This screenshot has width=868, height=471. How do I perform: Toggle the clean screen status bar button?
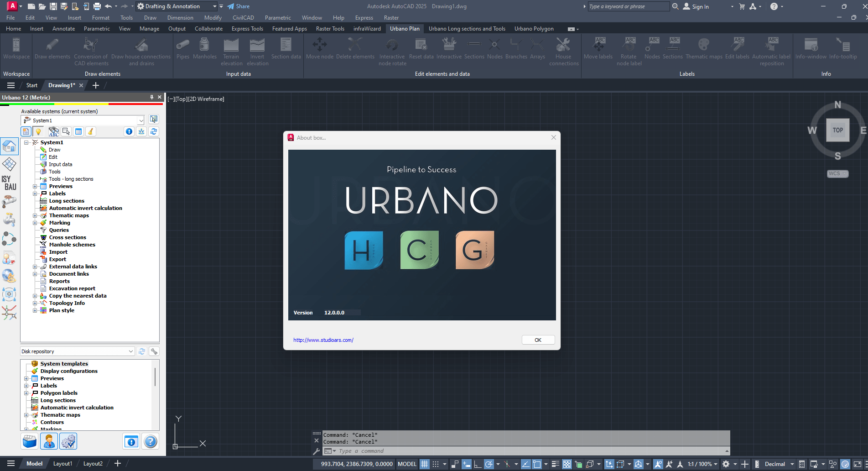coord(857,464)
